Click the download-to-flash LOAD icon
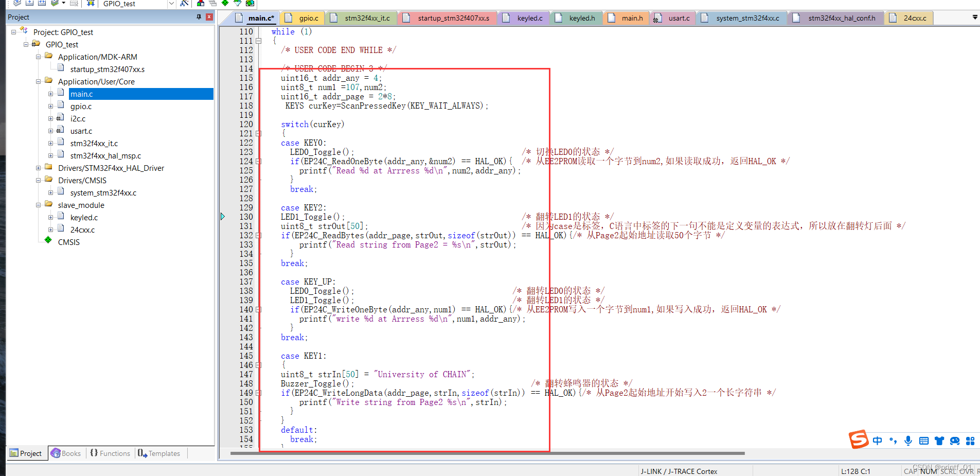The height and width of the screenshot is (476, 980). click(x=91, y=3)
